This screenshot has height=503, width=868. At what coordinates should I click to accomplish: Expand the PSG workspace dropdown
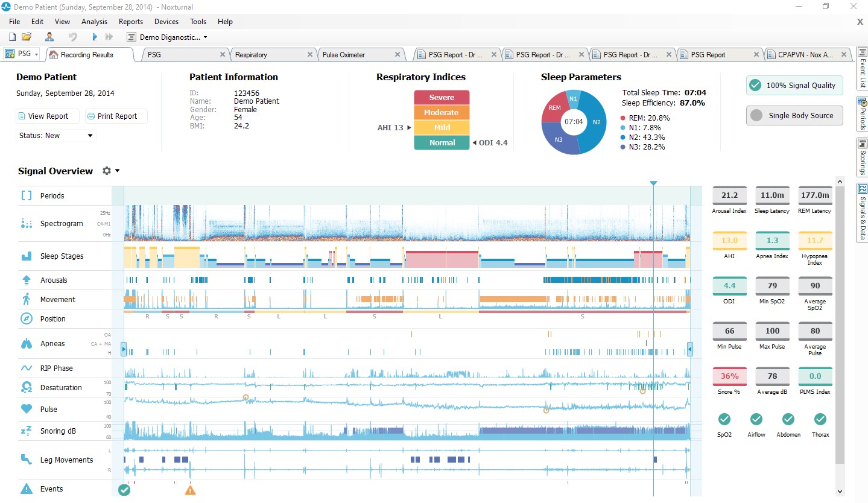click(22, 54)
